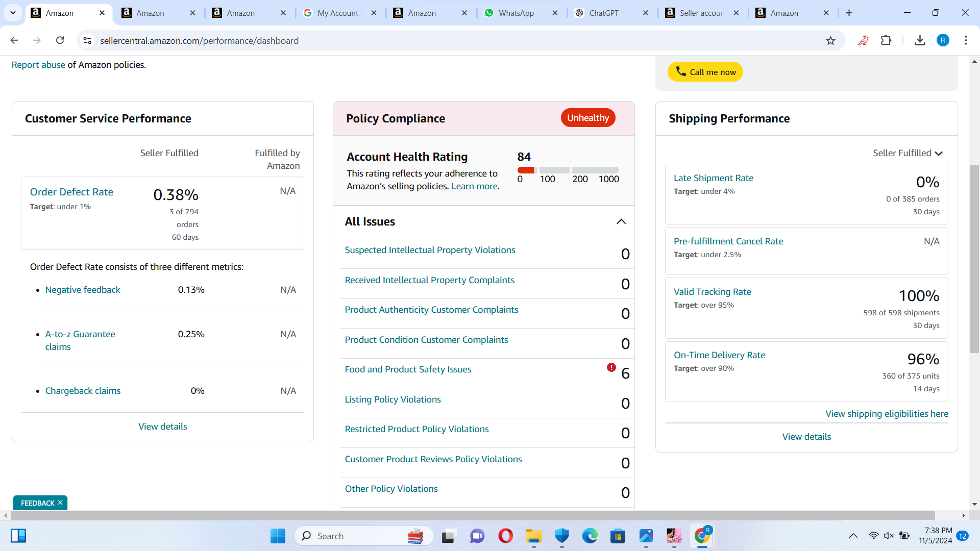The height and width of the screenshot is (551, 980).
Task: Open the Late Shipment Rate link
Action: [x=713, y=178]
